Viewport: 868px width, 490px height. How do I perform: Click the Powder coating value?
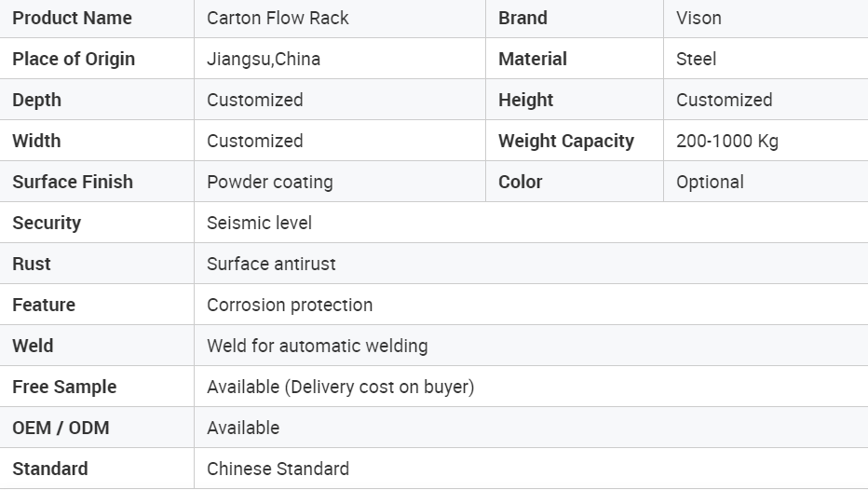tap(269, 183)
